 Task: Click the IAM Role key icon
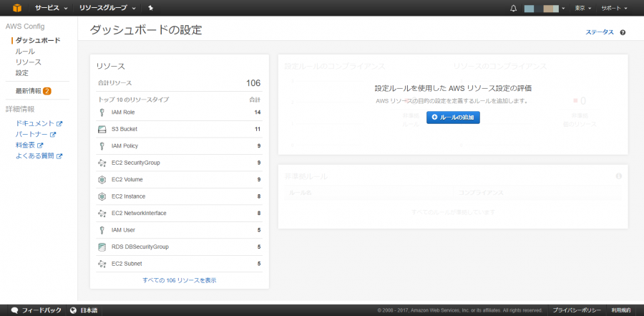click(x=102, y=112)
